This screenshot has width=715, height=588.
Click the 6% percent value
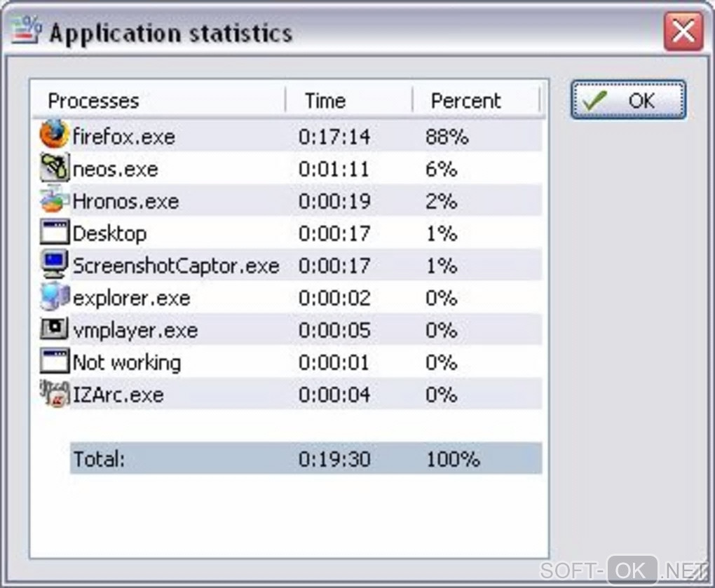442,169
